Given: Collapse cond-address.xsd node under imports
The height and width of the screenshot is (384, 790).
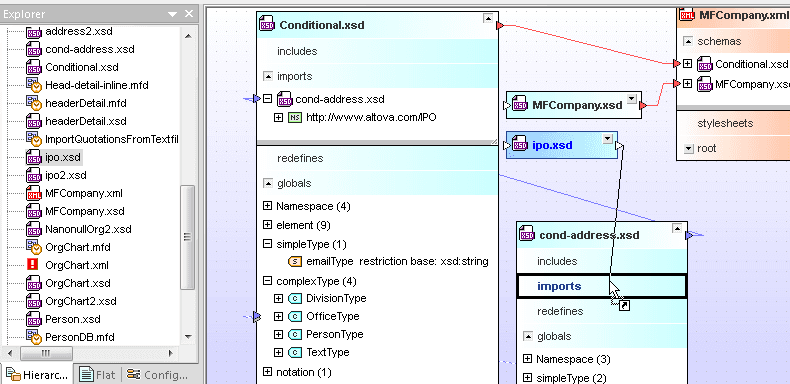Looking at the screenshot, I should point(268,99).
